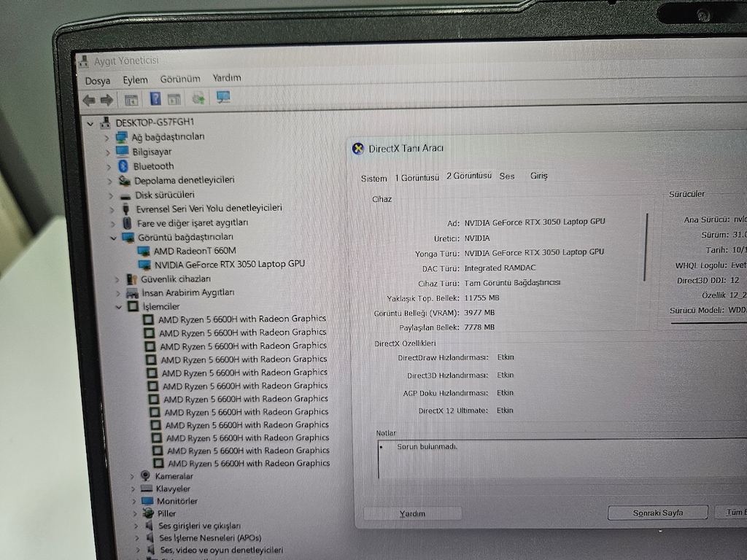
Task: Expand the Ses girişleri ve çıkışları node
Action: pos(136,526)
